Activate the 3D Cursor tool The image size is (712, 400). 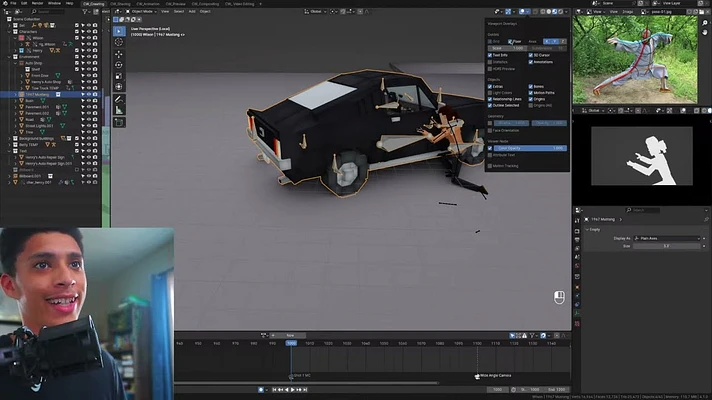click(119, 42)
